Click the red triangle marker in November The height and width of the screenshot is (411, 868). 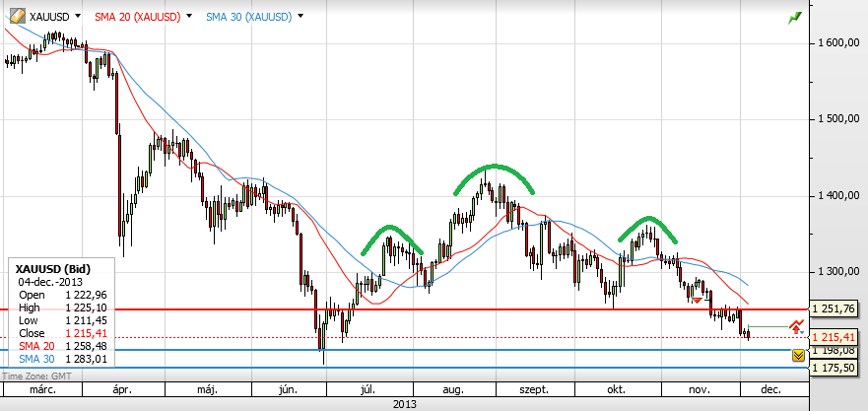698,301
